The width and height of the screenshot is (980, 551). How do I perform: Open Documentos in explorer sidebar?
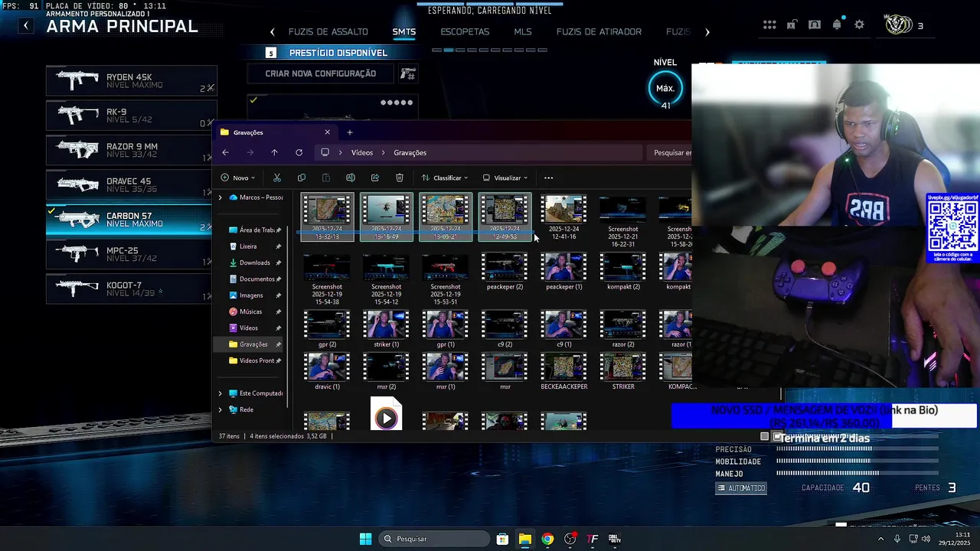(x=255, y=279)
